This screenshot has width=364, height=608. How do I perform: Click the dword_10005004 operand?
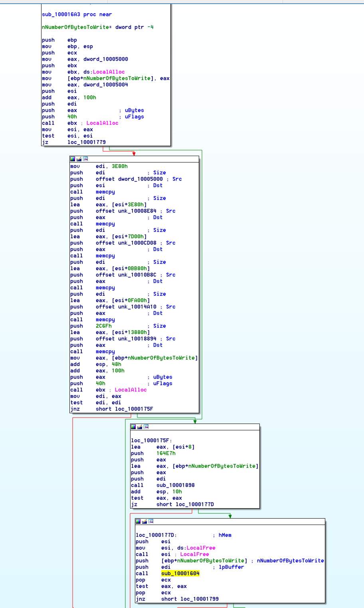tap(105, 85)
